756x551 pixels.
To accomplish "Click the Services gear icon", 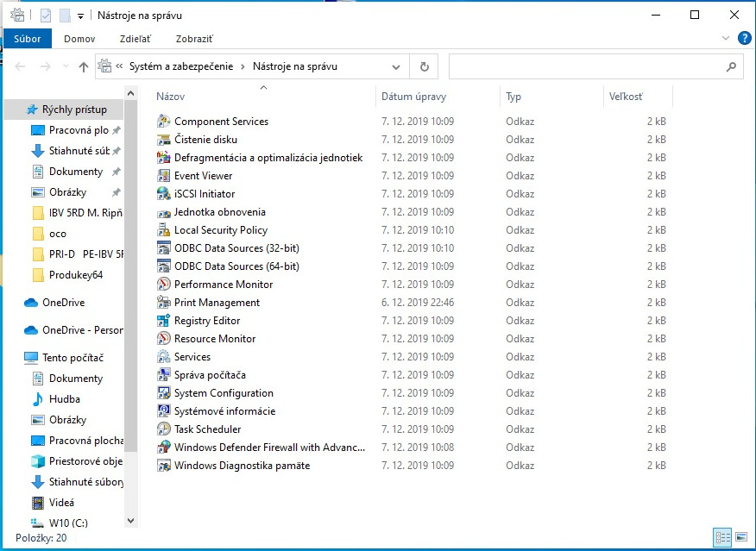I will pyautogui.click(x=163, y=356).
